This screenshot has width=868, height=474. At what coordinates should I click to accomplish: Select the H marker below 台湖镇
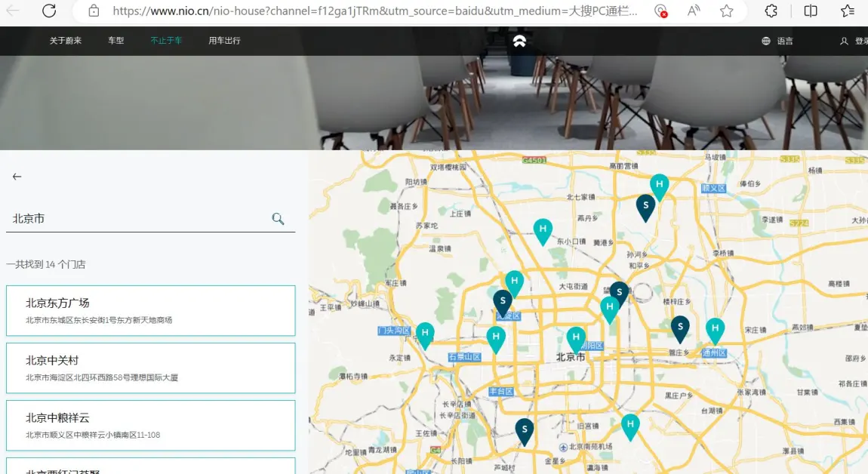pos(630,427)
